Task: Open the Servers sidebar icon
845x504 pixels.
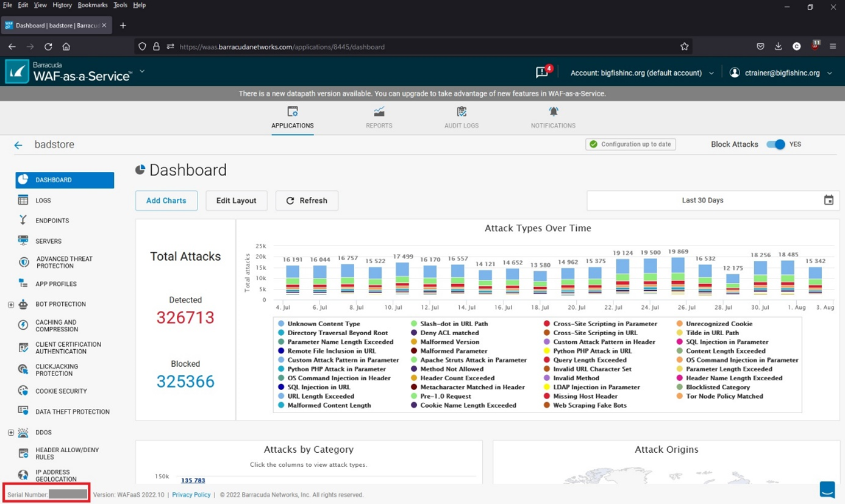Action: (23, 241)
